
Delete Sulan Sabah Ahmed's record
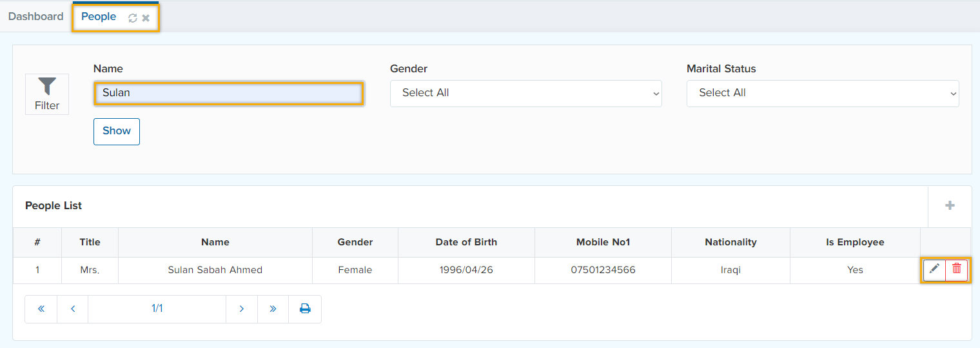(x=957, y=269)
